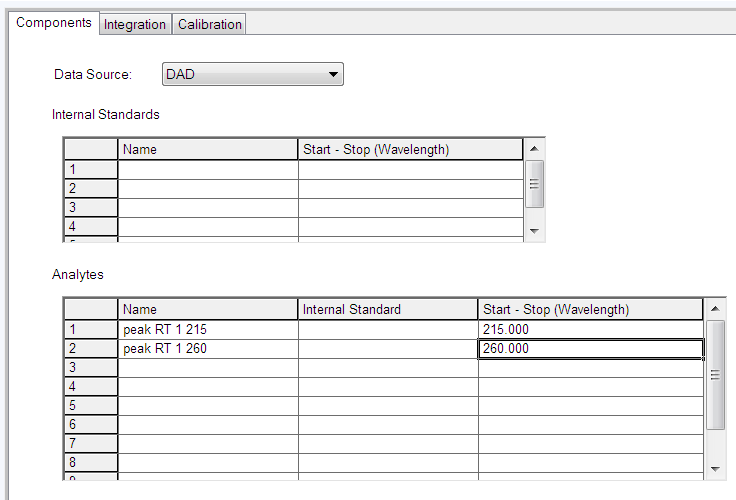Click first Name cell in Internal Standards table

pyautogui.click(x=208, y=169)
